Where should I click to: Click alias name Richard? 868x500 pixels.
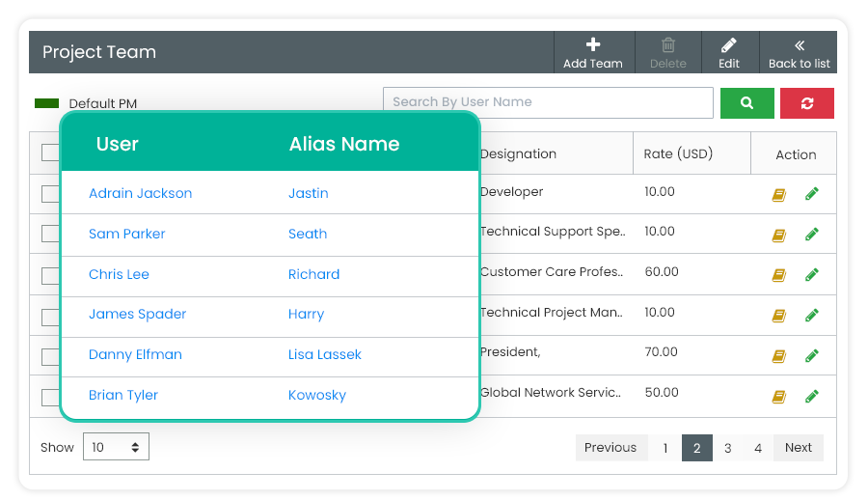pyautogui.click(x=313, y=274)
